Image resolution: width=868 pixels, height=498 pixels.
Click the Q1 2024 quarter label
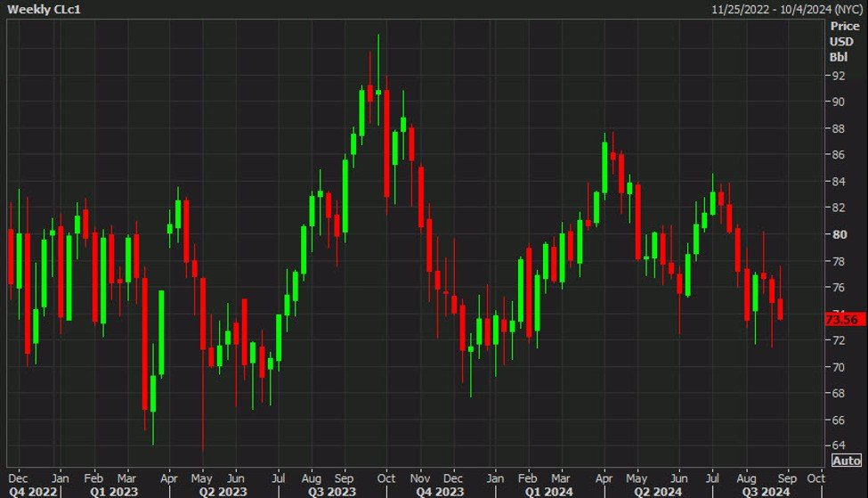pos(549,491)
